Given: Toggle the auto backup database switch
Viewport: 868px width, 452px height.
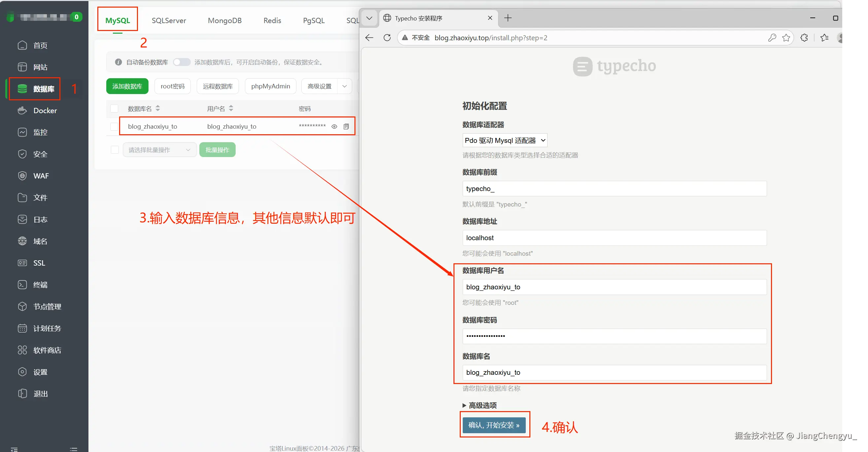Looking at the screenshot, I should tap(182, 62).
